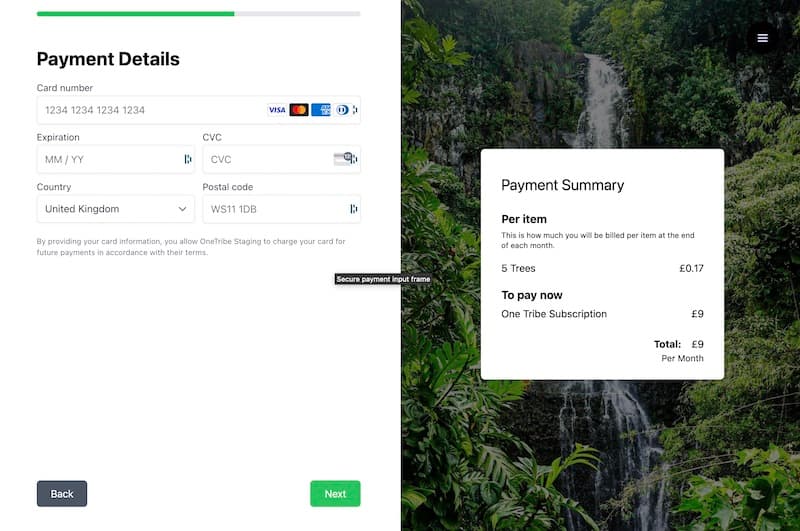Focus the CVC input field
The width and height of the screenshot is (800, 531).
(x=282, y=159)
